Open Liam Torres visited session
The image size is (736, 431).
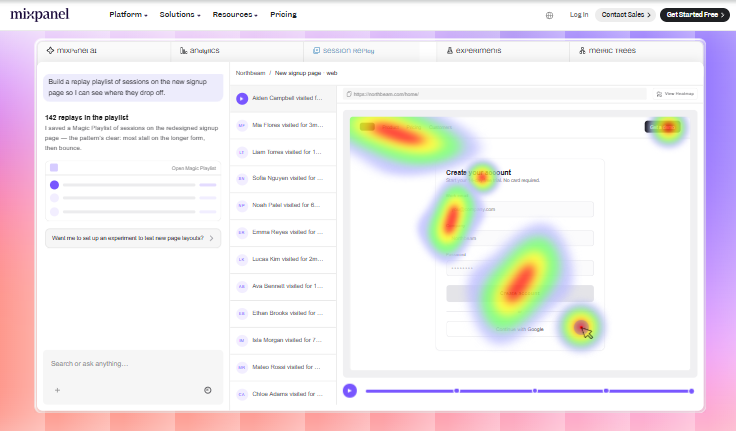283,152
